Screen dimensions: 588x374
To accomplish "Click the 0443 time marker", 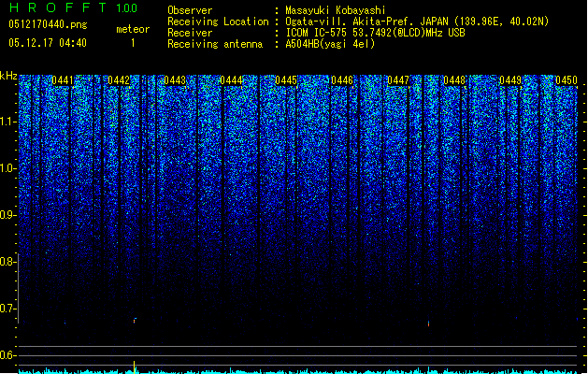I will 175,80.
